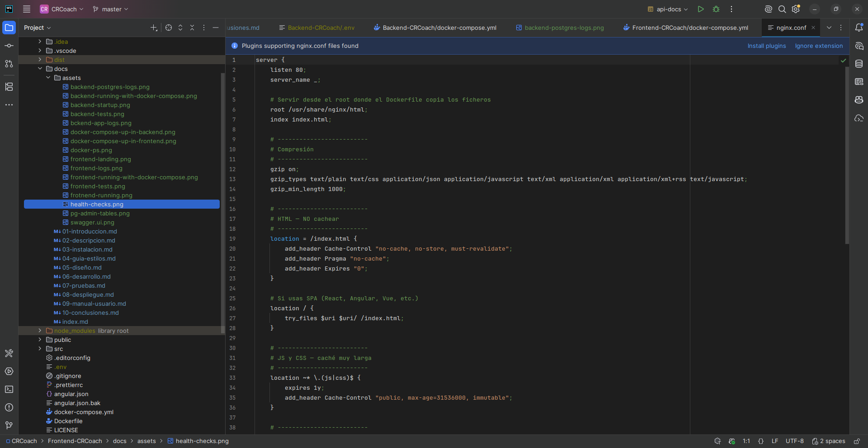Collapse all in Project tree
868x448 pixels.
tap(192, 28)
